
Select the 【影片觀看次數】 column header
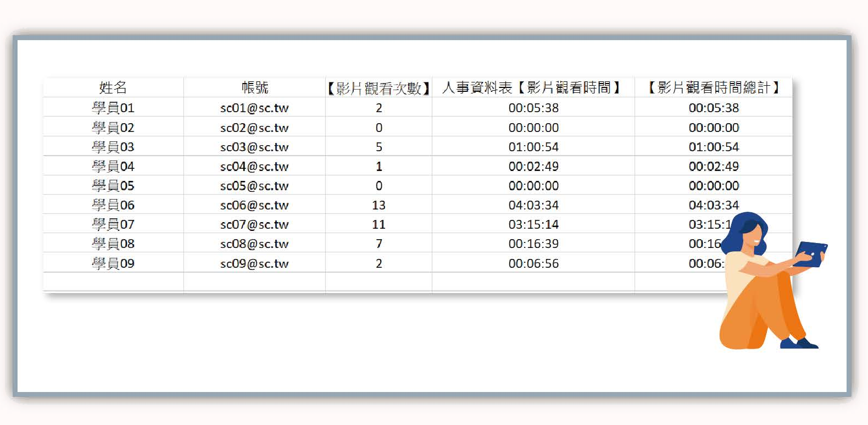(379, 88)
